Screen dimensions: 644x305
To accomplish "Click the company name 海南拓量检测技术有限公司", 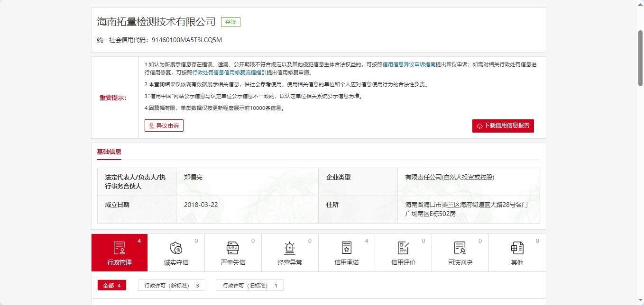I will (x=156, y=22).
